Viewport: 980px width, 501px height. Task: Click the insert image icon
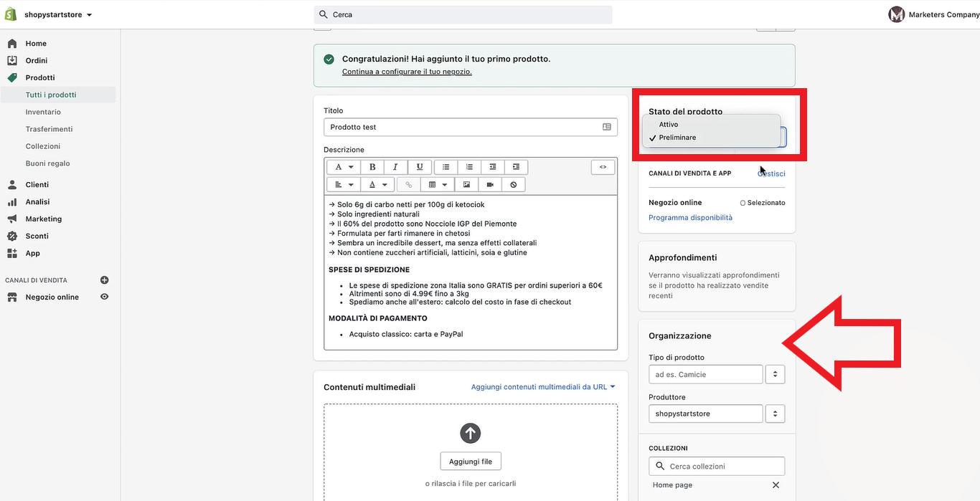click(466, 185)
